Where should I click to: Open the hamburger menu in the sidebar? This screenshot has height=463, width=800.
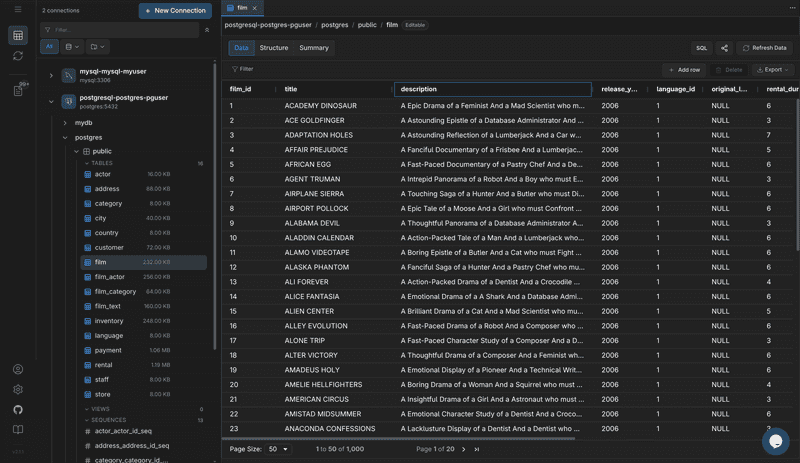[18, 9]
